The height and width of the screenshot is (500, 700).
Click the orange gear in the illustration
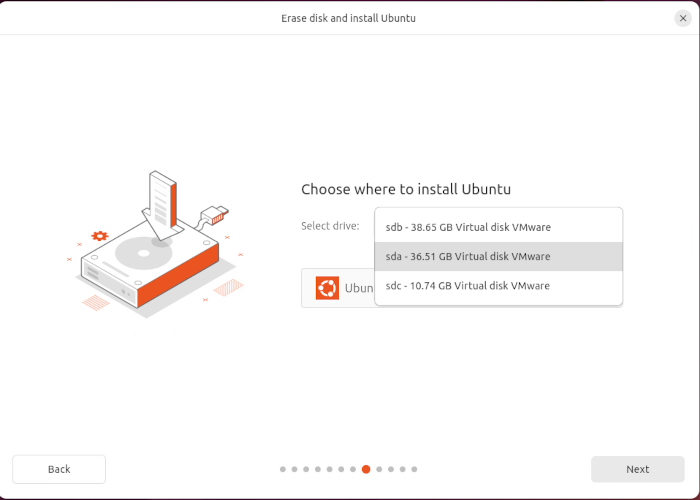[99, 236]
